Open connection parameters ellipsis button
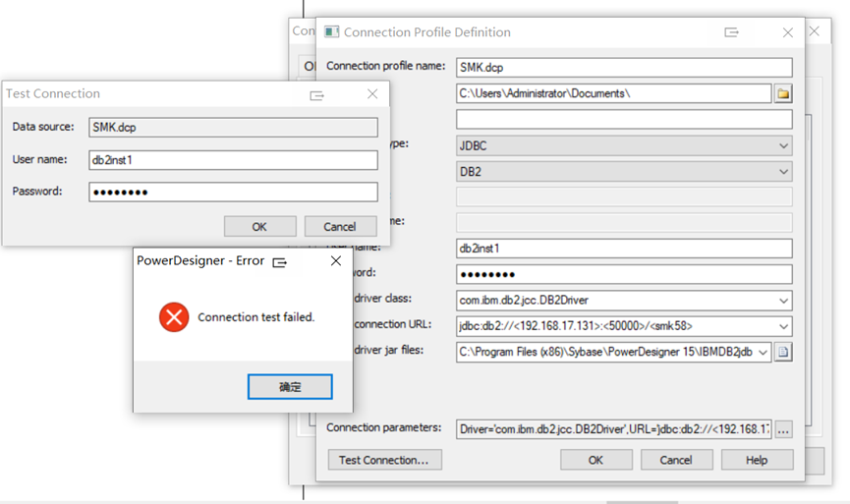The image size is (850, 504). coord(783,429)
